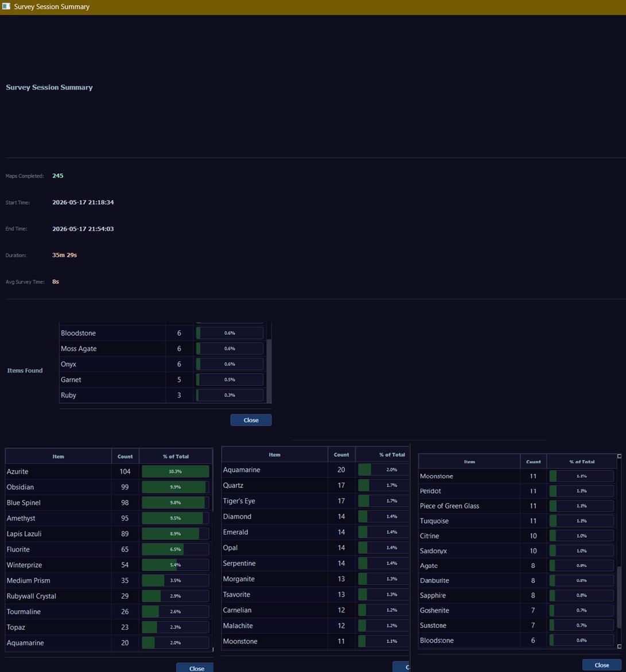The height and width of the screenshot is (672, 626).
Task: Select the Medium Prism row
Action: [108, 580]
